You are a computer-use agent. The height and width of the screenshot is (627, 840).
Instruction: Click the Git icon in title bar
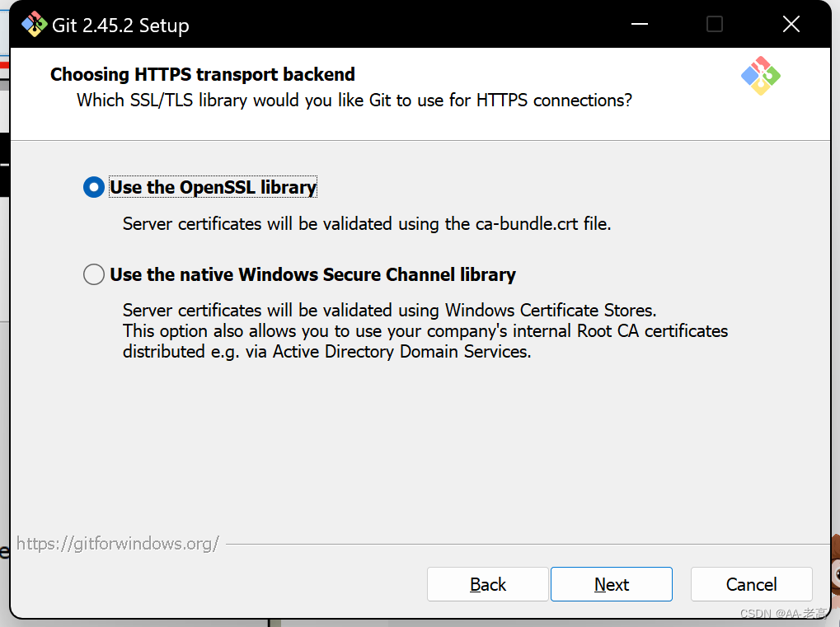point(35,24)
